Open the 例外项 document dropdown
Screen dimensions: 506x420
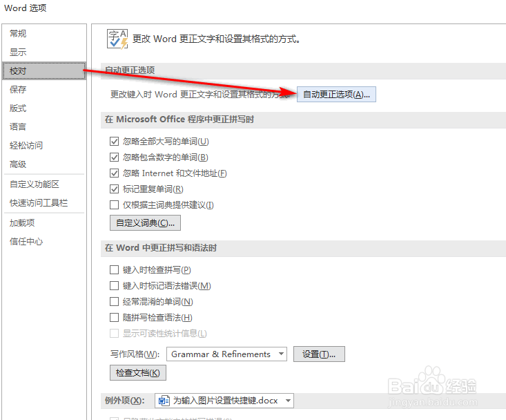click(x=224, y=401)
